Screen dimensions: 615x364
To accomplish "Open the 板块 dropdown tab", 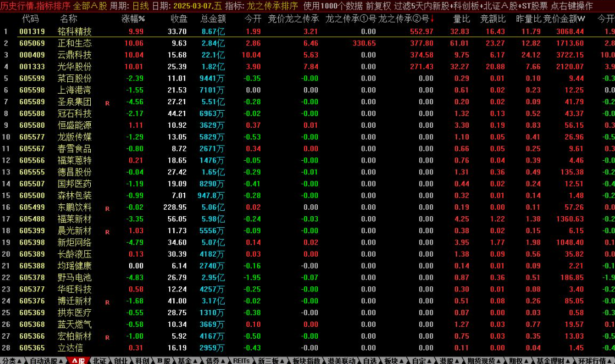I will pyautogui.click(x=394, y=360).
